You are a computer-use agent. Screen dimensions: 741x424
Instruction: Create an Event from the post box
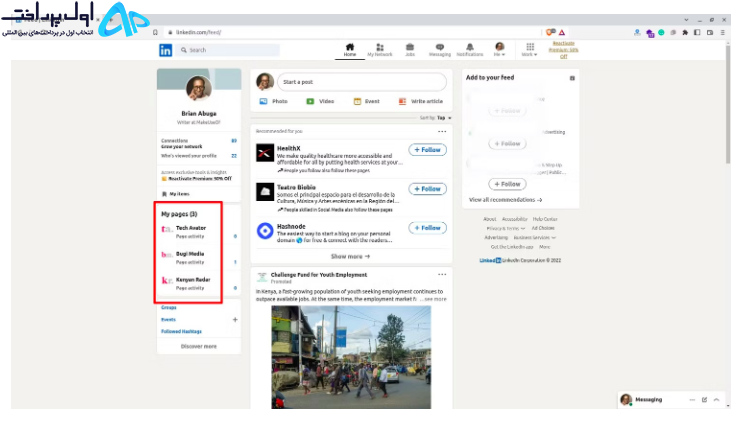[367, 101]
